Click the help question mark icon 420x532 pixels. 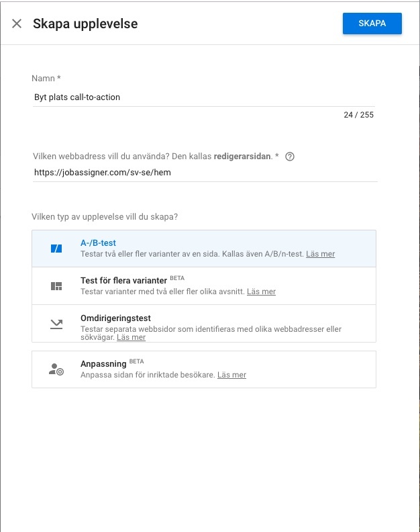coord(290,157)
